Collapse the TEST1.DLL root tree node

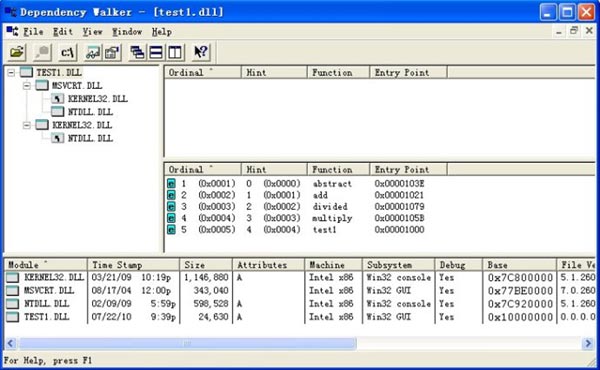[x=11, y=72]
